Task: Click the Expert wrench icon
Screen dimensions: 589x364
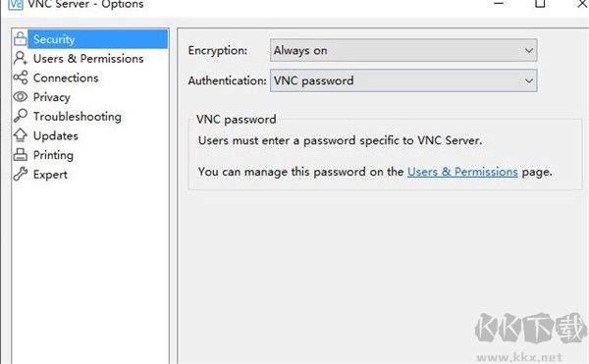Action: click(x=21, y=174)
